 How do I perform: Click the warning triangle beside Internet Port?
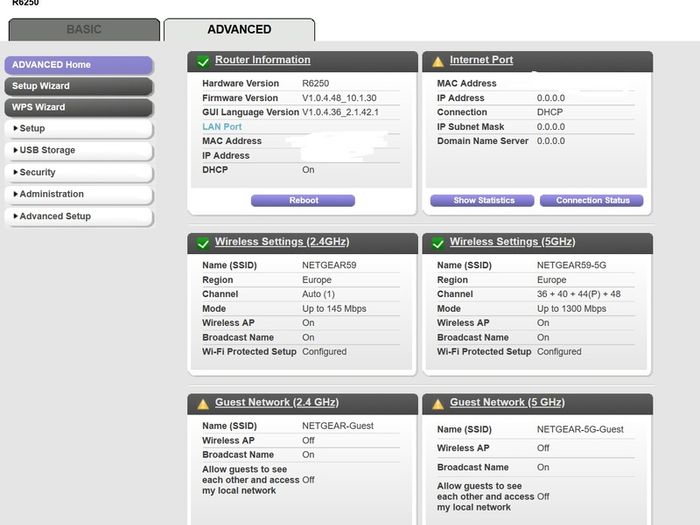pos(438,62)
